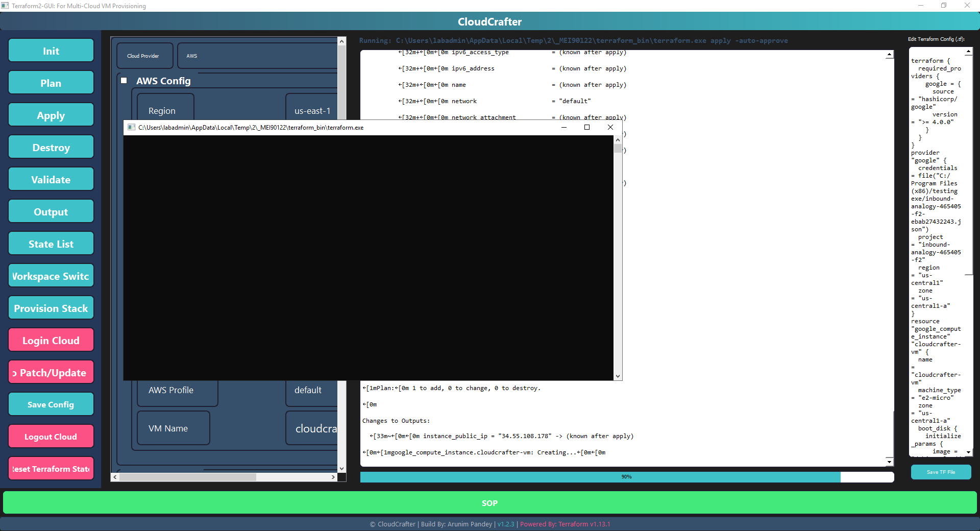
Task: Click the green SOP bar
Action: coord(489,503)
